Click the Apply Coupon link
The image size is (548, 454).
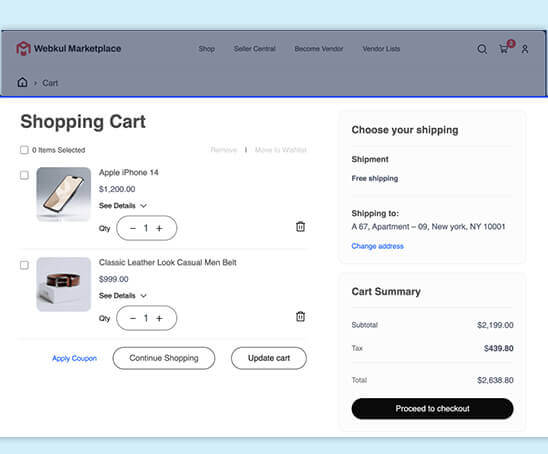click(74, 358)
